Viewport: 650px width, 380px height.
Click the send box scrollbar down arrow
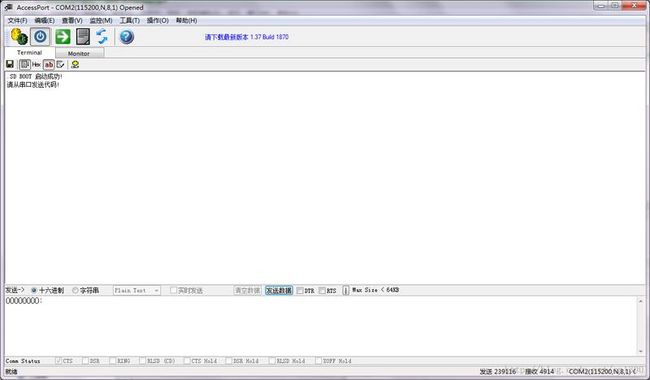[x=640, y=351]
